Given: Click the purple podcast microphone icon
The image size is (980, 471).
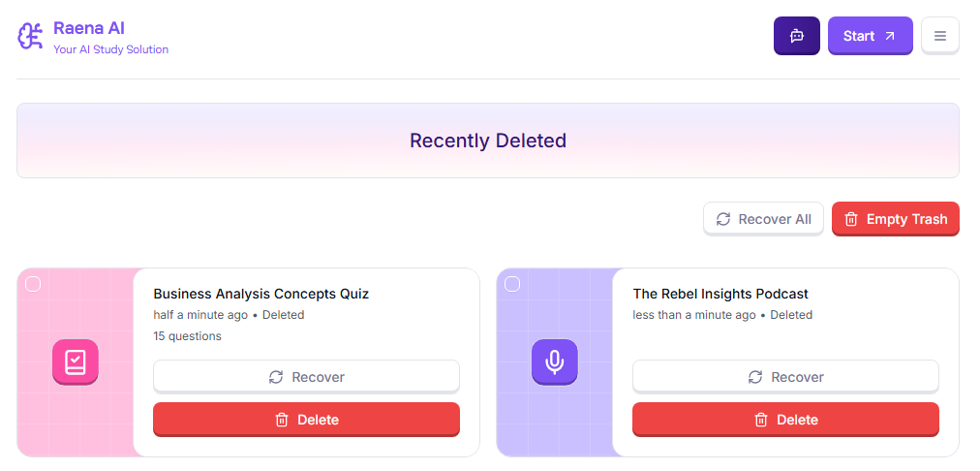Looking at the screenshot, I should click(x=555, y=361).
